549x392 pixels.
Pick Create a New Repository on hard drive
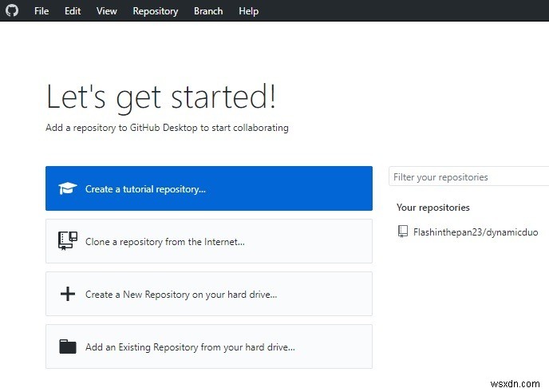[209, 294]
